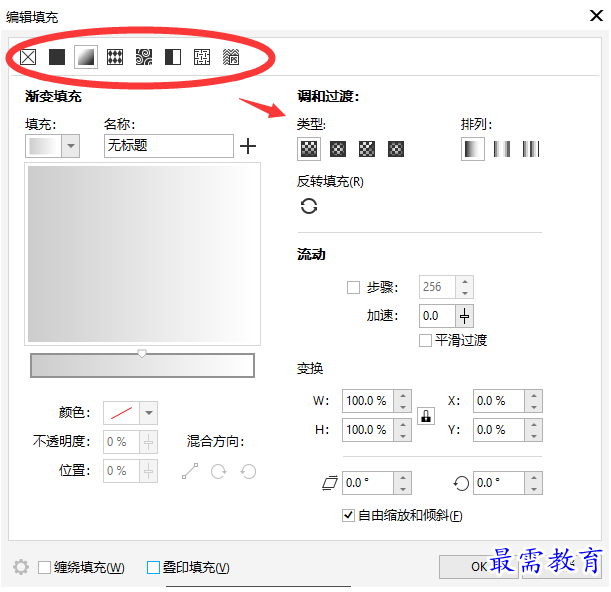Choose the elliptical fountain fill type

[x=338, y=149]
